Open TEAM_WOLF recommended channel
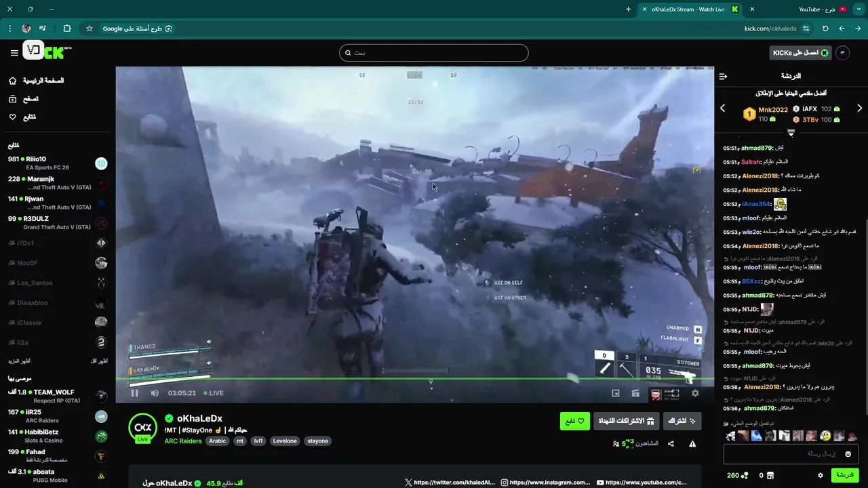This screenshot has width=868, height=488. tap(58, 396)
